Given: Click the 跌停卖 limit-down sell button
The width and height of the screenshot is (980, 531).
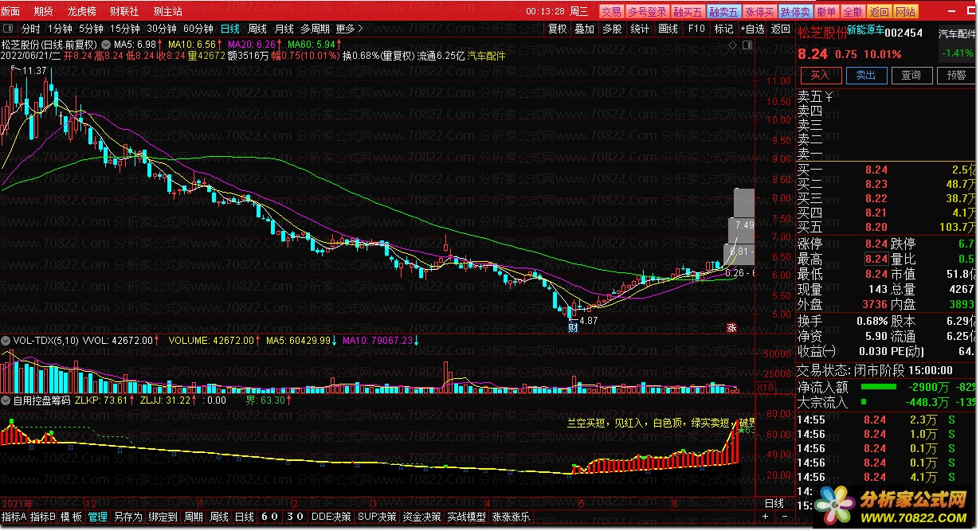Looking at the screenshot, I should [795, 11].
